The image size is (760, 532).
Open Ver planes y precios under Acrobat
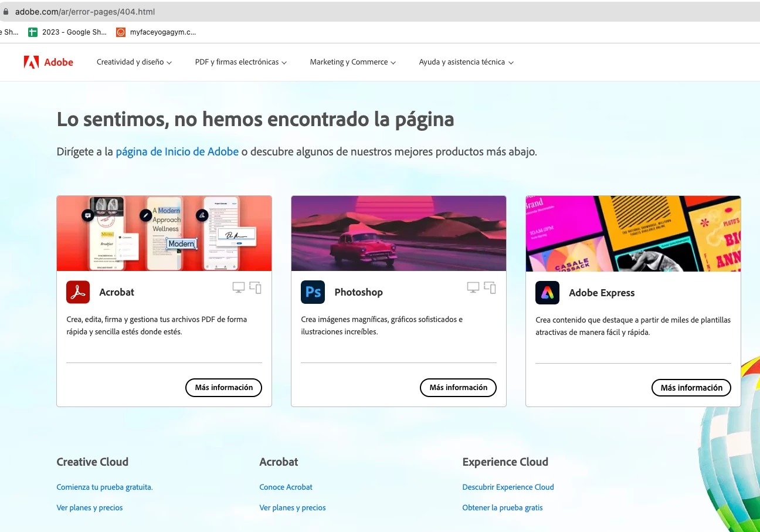click(293, 507)
